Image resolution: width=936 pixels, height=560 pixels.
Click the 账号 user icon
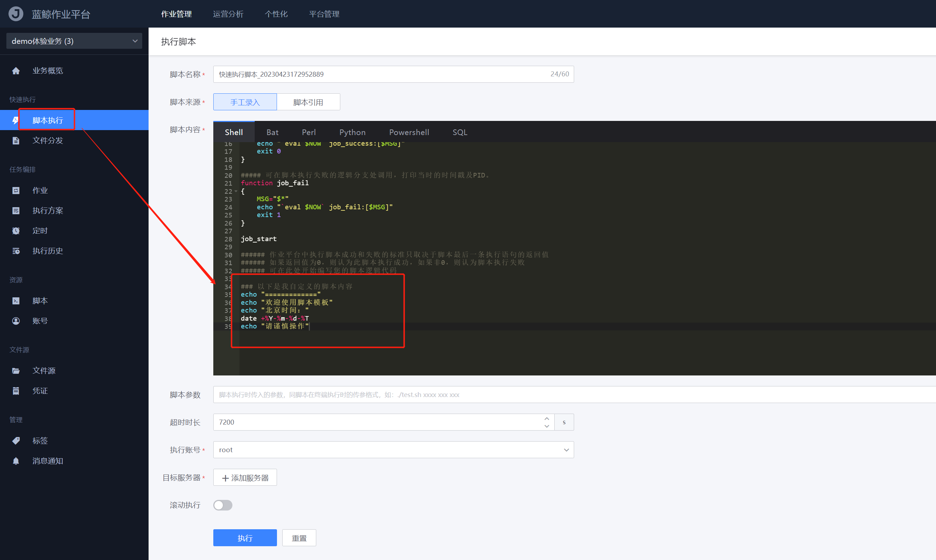coord(16,321)
